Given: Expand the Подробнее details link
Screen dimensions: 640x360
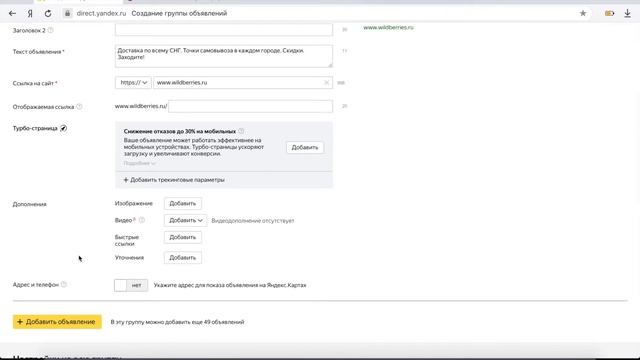Looking at the screenshot, I should pyautogui.click(x=140, y=163).
